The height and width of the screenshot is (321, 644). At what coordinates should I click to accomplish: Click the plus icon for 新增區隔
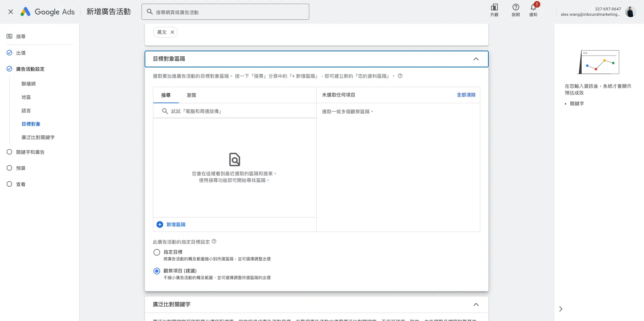tap(160, 224)
